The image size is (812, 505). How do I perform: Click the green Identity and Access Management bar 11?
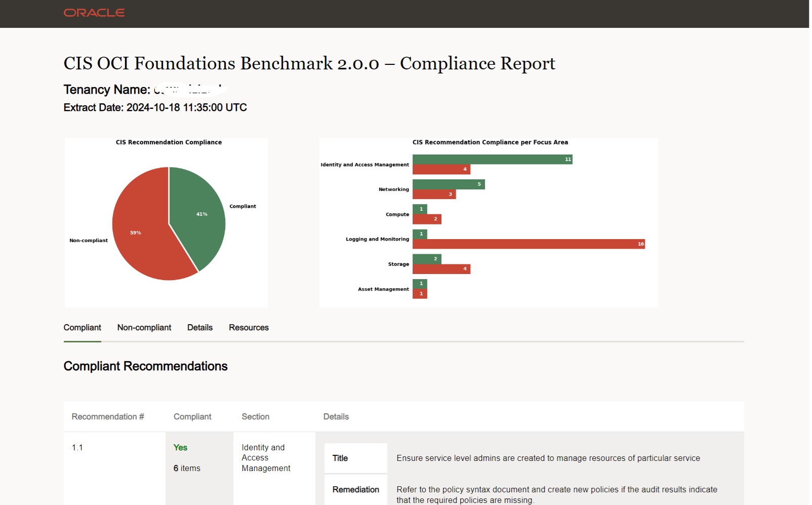[x=492, y=160]
